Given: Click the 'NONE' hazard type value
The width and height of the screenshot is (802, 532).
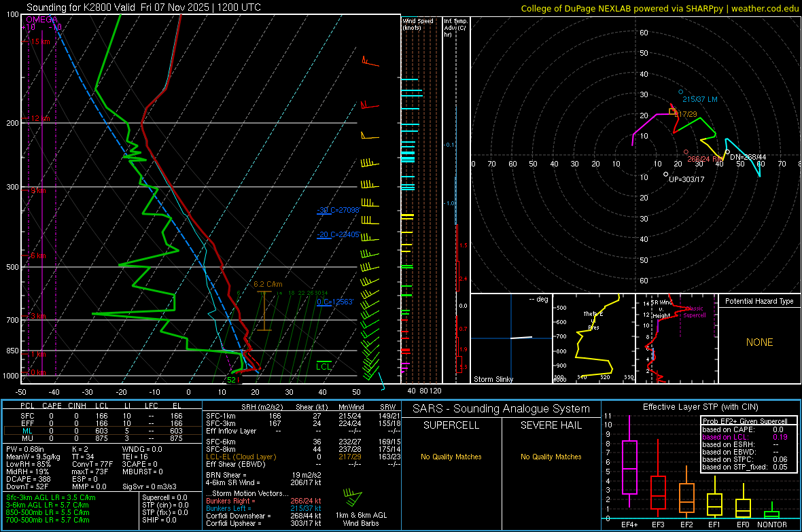Looking at the screenshot, I should click(759, 342).
